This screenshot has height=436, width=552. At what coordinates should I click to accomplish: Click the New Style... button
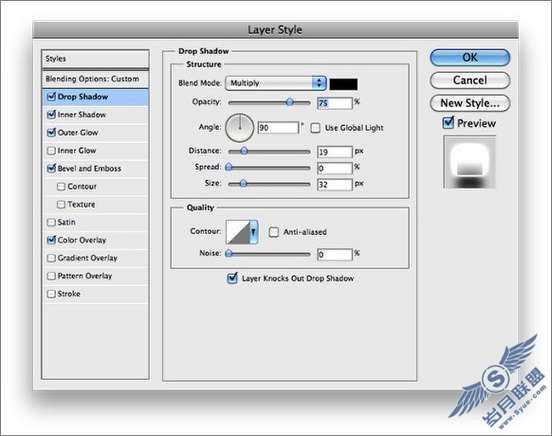[470, 103]
